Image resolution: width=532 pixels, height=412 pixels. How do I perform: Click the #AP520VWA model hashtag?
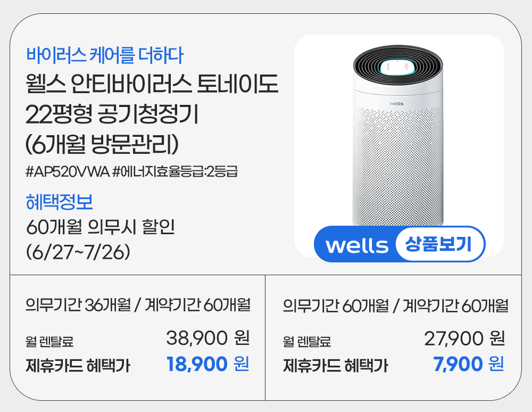[68, 172]
